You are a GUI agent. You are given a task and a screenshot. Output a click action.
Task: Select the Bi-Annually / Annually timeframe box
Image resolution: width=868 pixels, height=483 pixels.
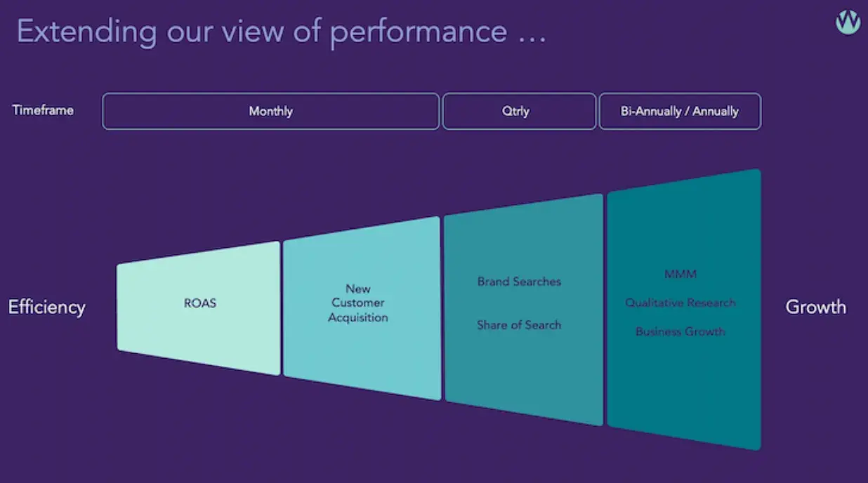(679, 111)
